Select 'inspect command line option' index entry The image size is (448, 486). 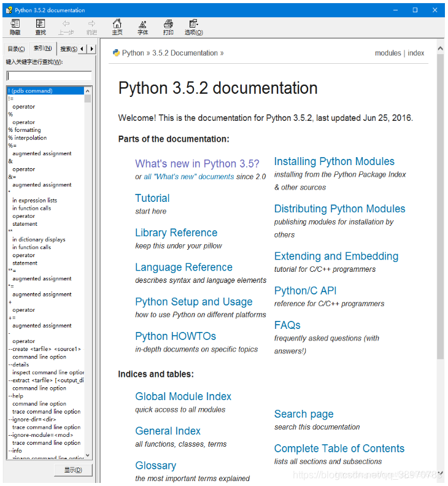coord(48,372)
